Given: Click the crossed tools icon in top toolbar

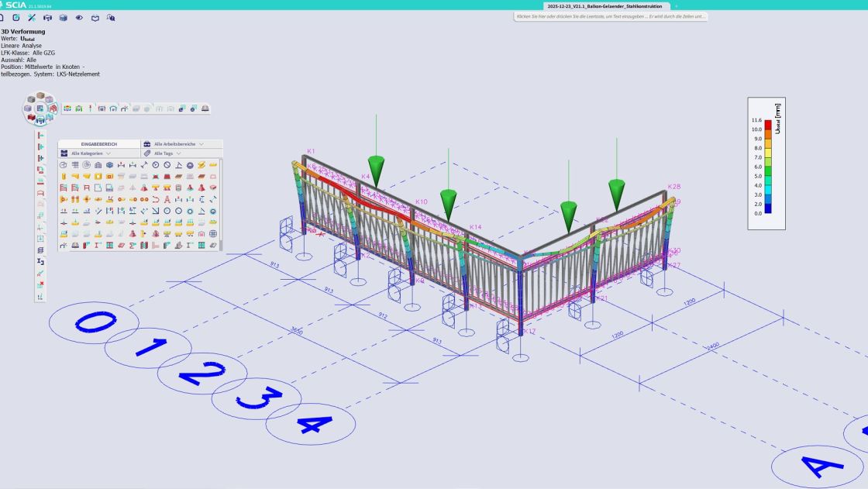Looking at the screenshot, I should [32, 17].
